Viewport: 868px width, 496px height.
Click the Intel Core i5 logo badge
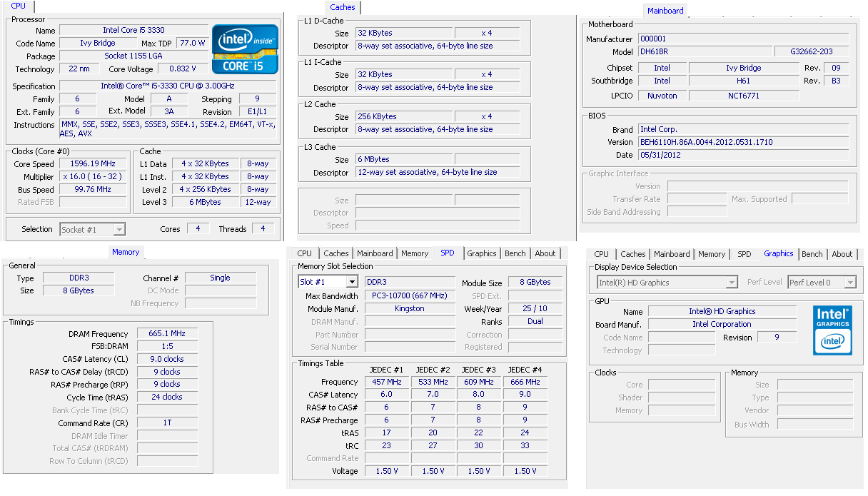click(x=244, y=49)
